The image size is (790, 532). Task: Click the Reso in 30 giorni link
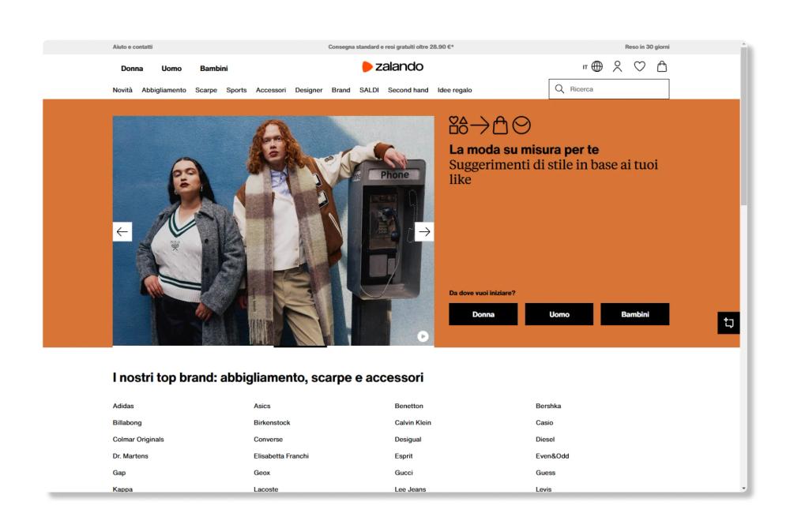[647, 47]
